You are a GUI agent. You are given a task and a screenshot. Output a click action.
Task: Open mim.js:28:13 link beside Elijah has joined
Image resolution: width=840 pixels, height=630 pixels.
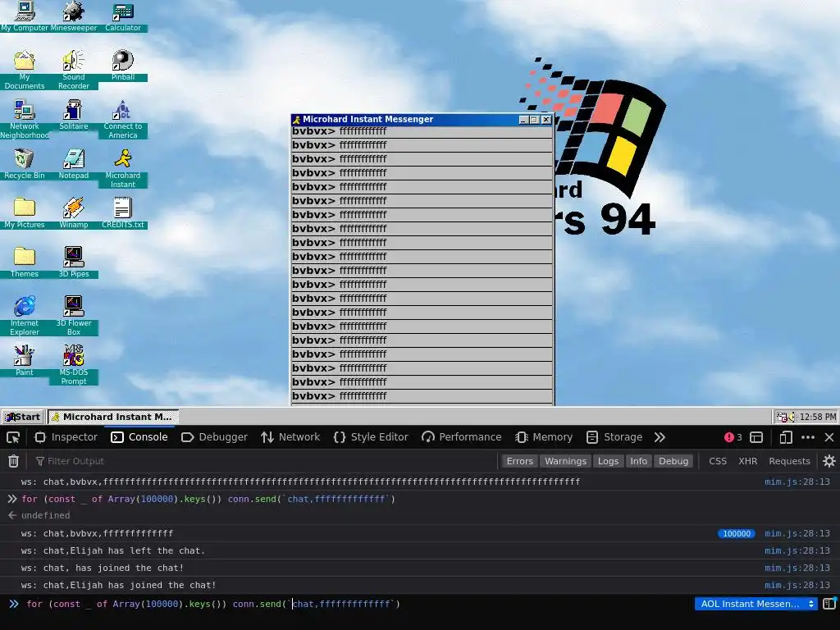coord(797,585)
